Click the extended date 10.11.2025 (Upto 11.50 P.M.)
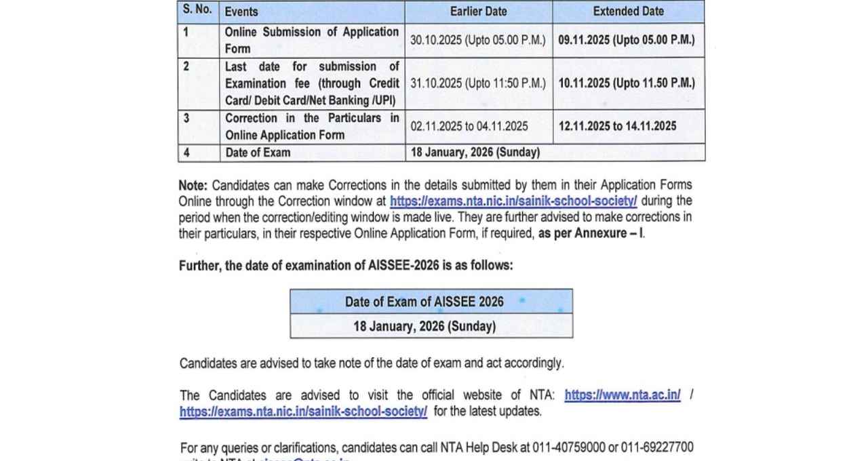 pyautogui.click(x=626, y=83)
